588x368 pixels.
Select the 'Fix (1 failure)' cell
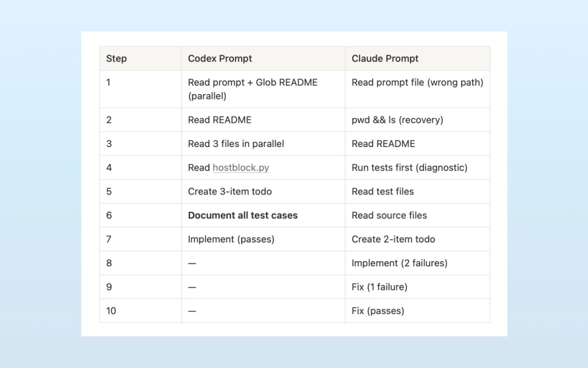click(x=379, y=287)
